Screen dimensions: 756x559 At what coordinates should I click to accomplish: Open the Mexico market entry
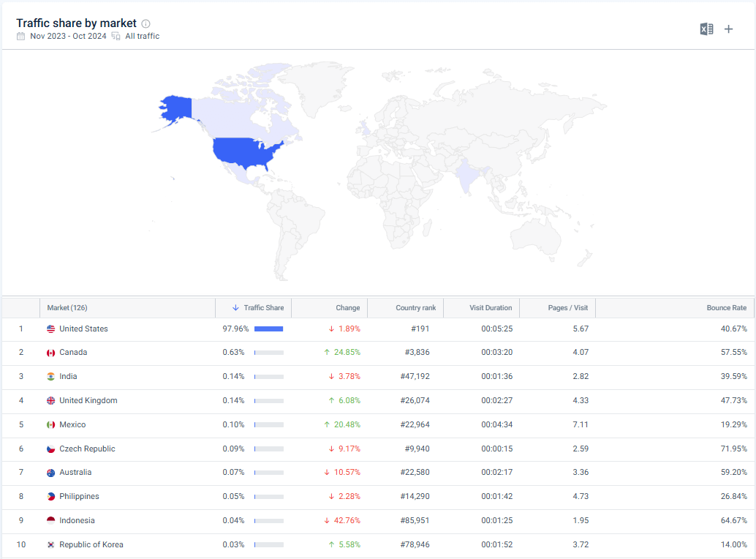point(75,424)
